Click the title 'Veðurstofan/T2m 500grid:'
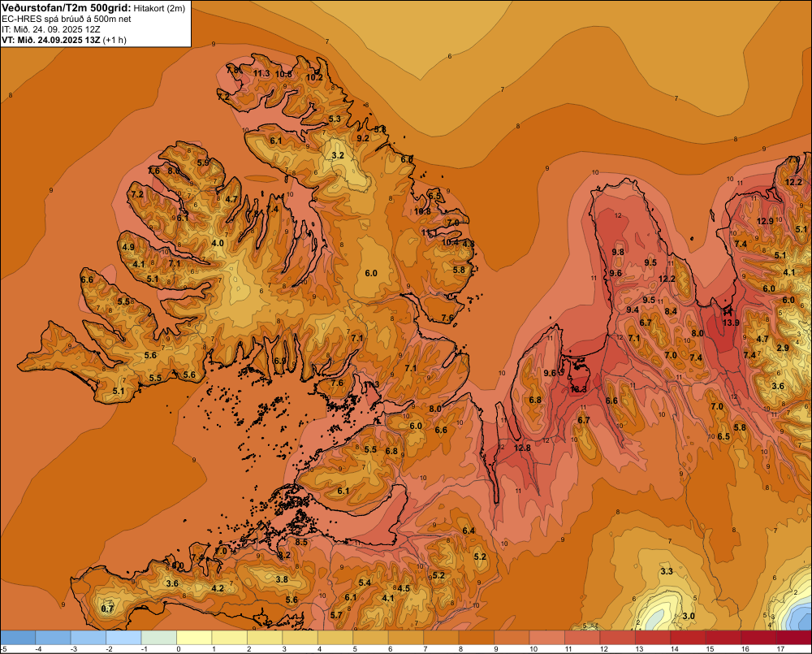Image resolution: width=812 pixels, height=654 pixels. coord(65,8)
